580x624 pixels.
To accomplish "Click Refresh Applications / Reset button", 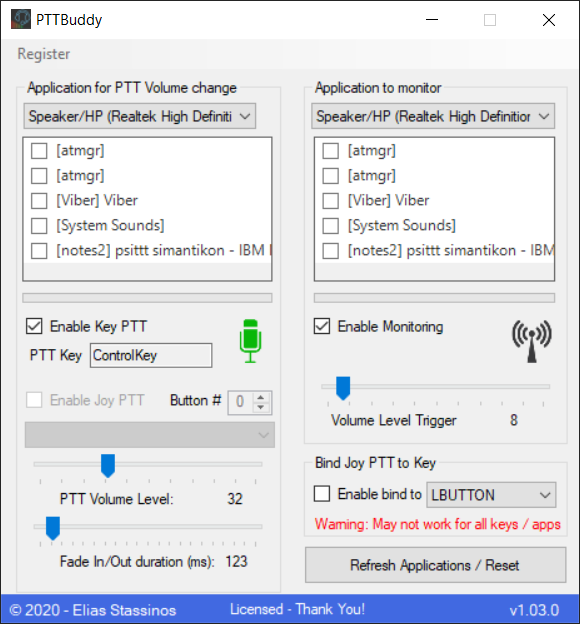I will coord(435,565).
